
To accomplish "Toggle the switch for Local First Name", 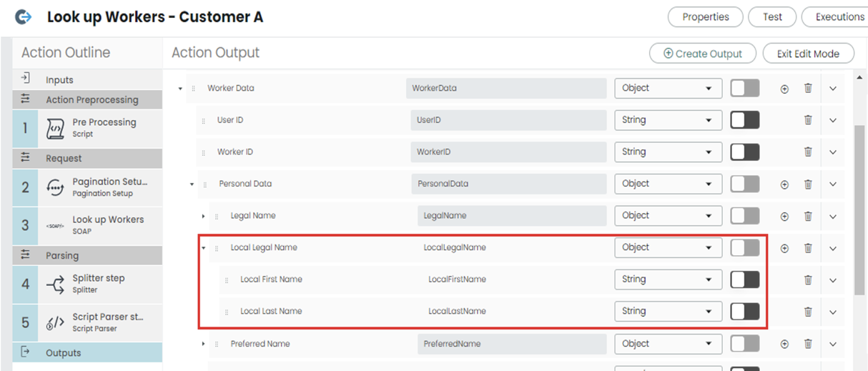I will click(x=744, y=280).
